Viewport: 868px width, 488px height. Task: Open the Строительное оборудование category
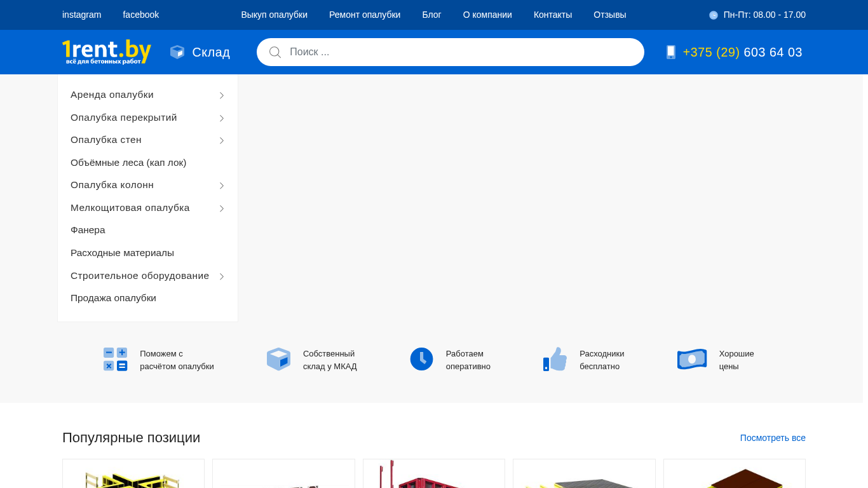coord(140,276)
